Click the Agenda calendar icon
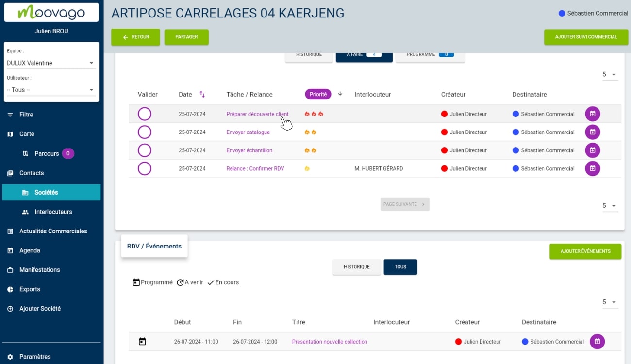 point(10,250)
